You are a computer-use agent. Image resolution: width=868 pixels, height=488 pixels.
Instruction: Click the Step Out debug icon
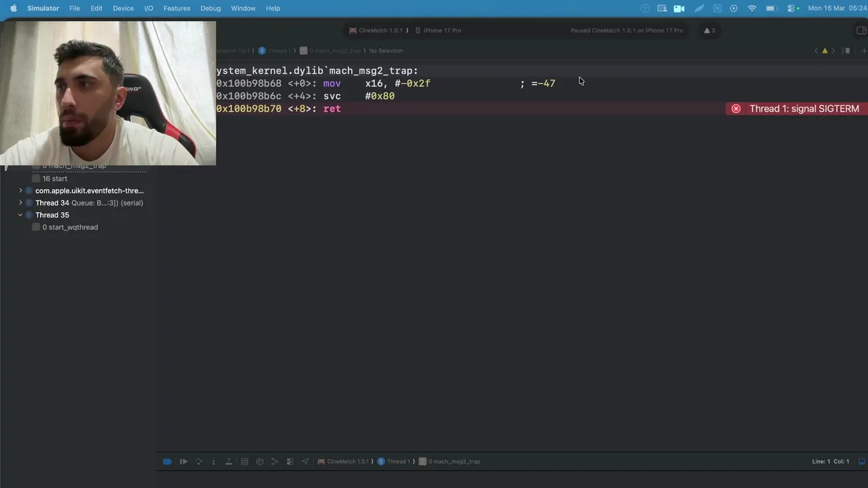(229, 462)
